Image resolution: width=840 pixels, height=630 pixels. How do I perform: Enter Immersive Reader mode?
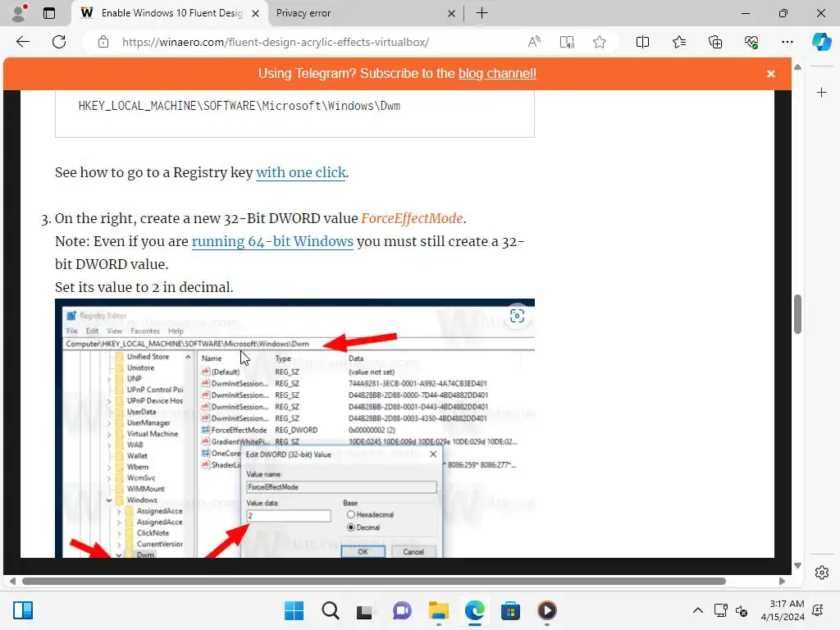coord(567,42)
